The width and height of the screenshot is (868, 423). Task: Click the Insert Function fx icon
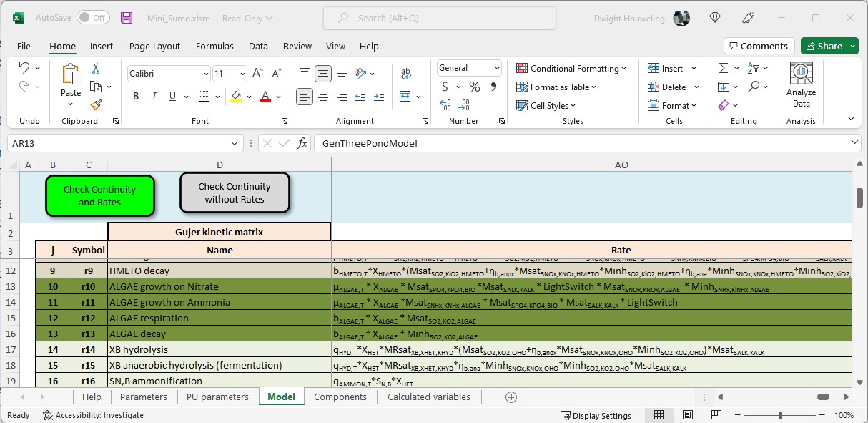302,143
